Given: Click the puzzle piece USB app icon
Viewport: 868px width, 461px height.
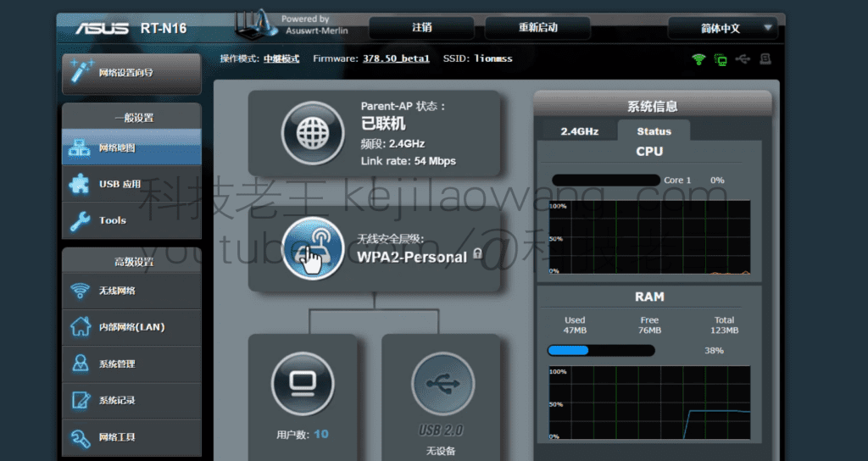Looking at the screenshot, I should pyautogui.click(x=79, y=184).
